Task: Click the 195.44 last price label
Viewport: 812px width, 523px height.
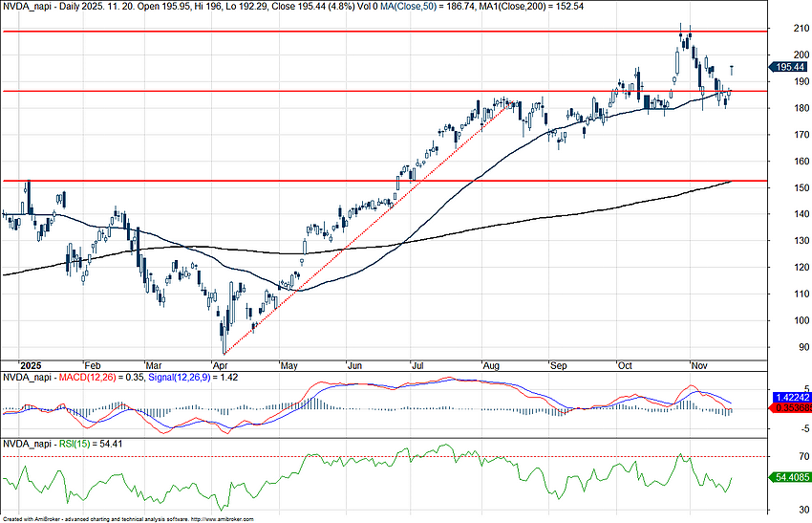Action: (x=789, y=67)
